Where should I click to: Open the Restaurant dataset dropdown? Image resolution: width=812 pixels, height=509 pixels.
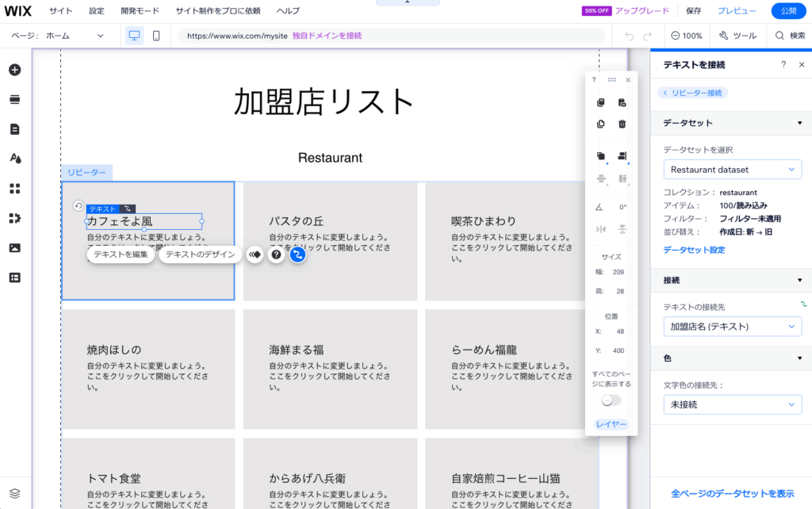point(731,169)
